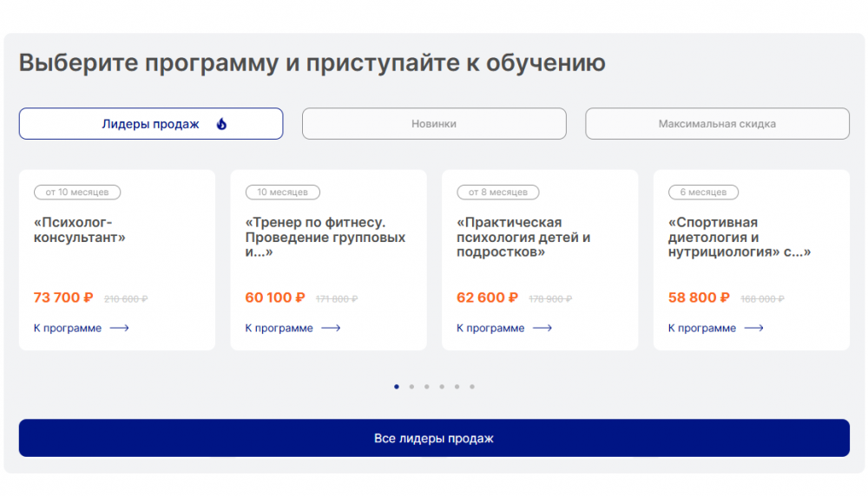Switch to the Новинки tab
868x496 pixels.
[434, 124]
